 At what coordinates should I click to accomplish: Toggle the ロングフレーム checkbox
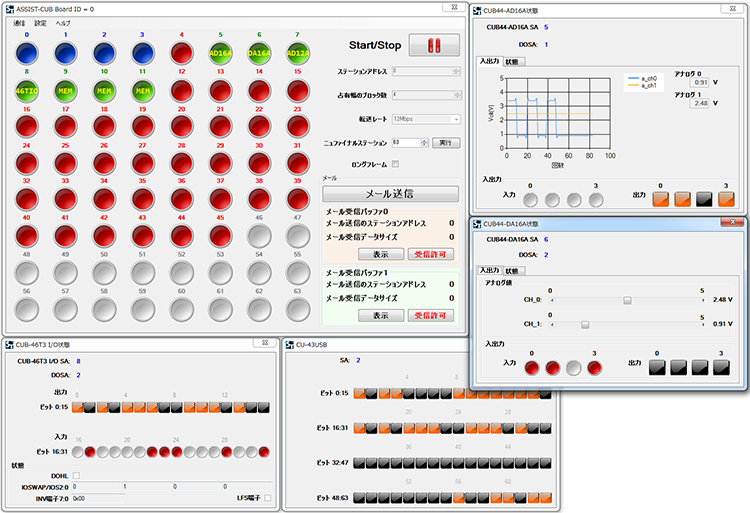[396, 164]
